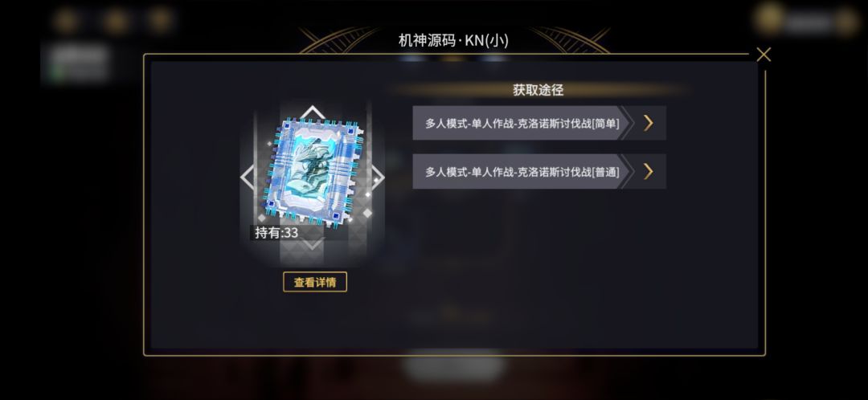Click the 机神源码·KN(小) title text
The width and height of the screenshot is (868, 400).
[x=453, y=40]
